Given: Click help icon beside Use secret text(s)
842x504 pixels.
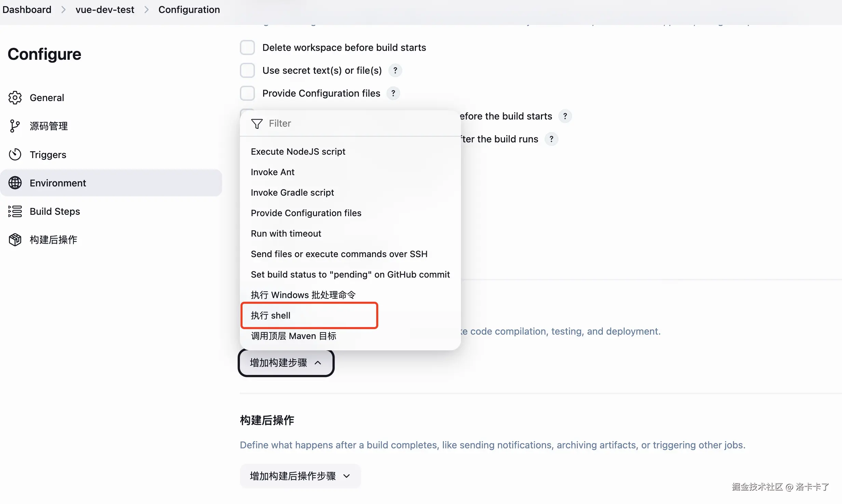Looking at the screenshot, I should (x=395, y=70).
